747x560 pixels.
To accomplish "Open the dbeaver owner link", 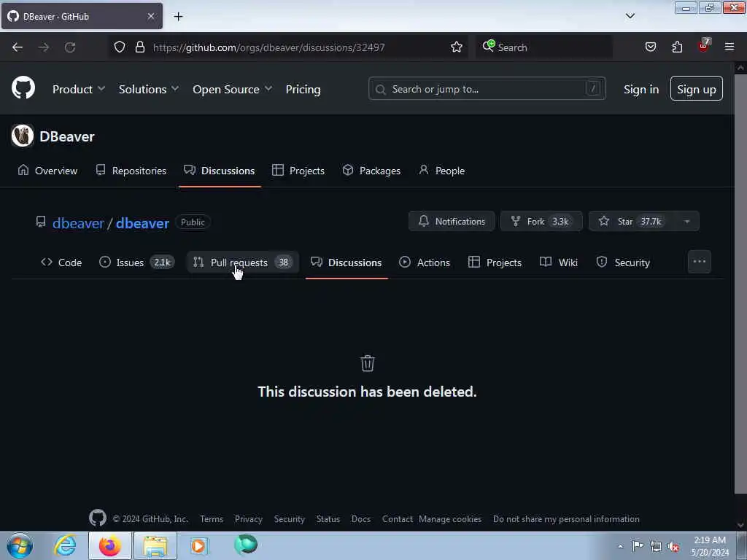I will pos(78,223).
